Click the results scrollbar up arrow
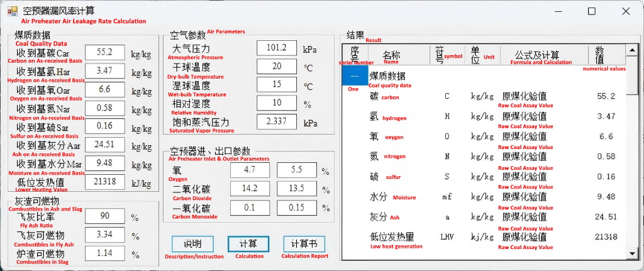Screen dimensions: 644x271 (x=631, y=50)
